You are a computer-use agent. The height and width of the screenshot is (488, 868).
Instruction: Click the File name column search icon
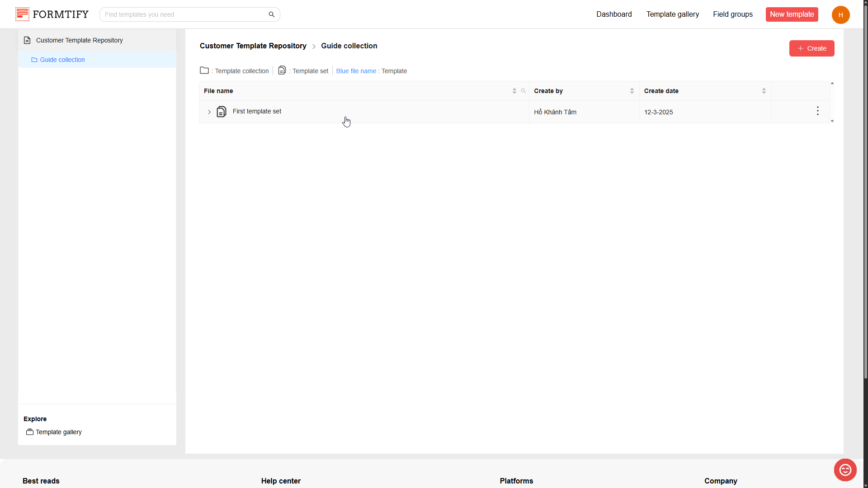pyautogui.click(x=523, y=91)
